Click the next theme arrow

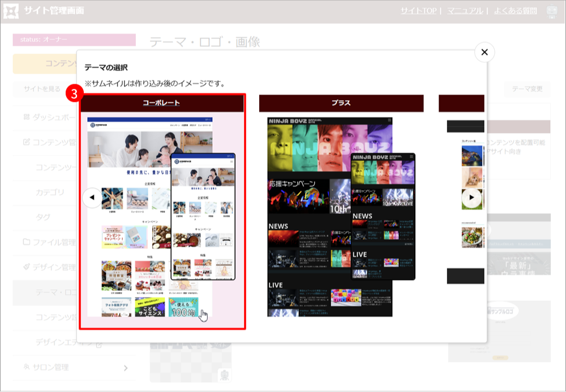pyautogui.click(x=471, y=197)
